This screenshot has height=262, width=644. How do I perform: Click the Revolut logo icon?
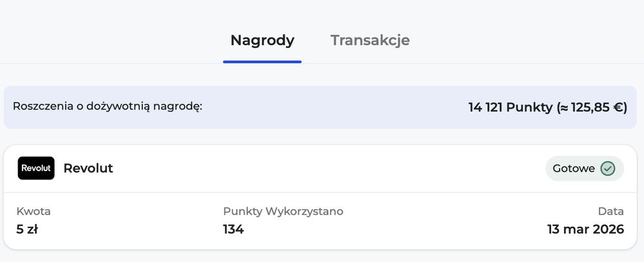click(x=36, y=168)
